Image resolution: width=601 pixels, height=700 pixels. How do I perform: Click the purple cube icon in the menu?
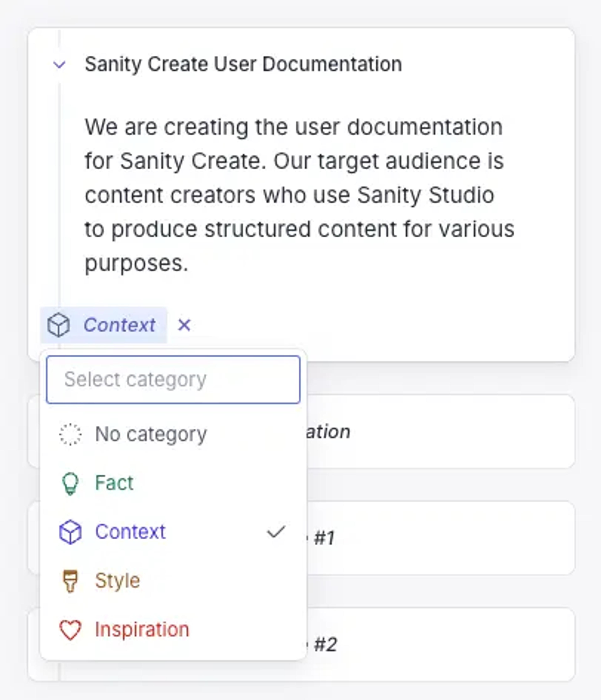point(70,532)
